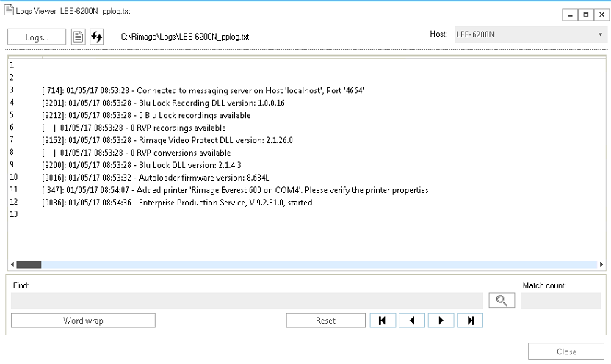Click line number 13 in the gutter
The width and height of the screenshot is (611, 364).
(14, 214)
